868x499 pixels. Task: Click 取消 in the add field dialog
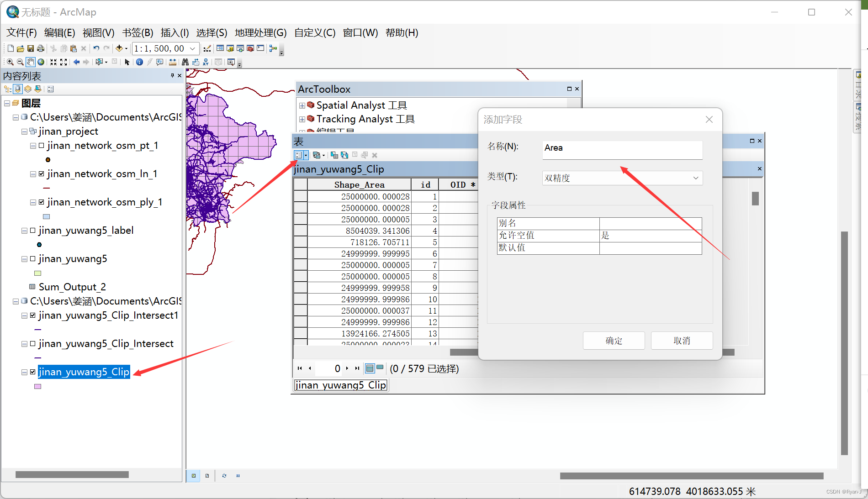(x=682, y=341)
